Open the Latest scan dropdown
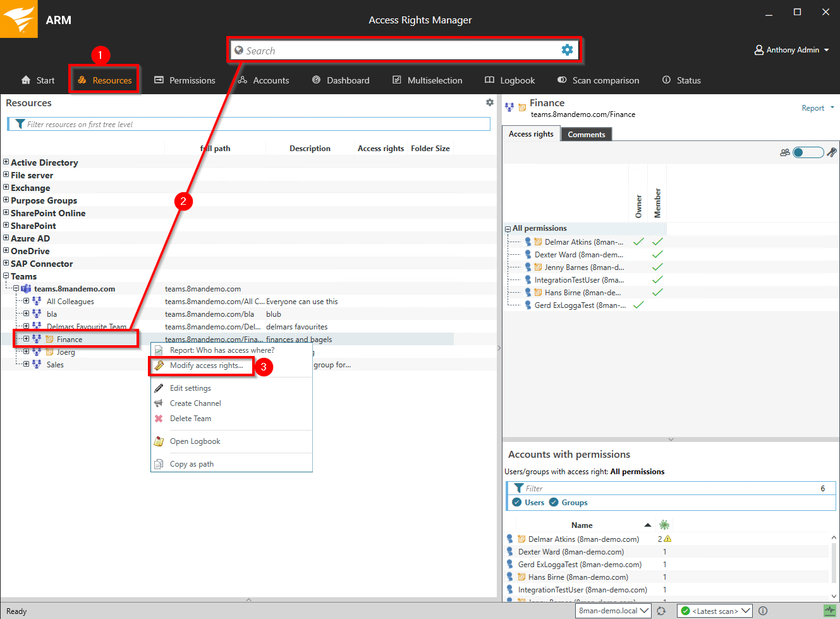The width and height of the screenshot is (840, 619). point(714,611)
